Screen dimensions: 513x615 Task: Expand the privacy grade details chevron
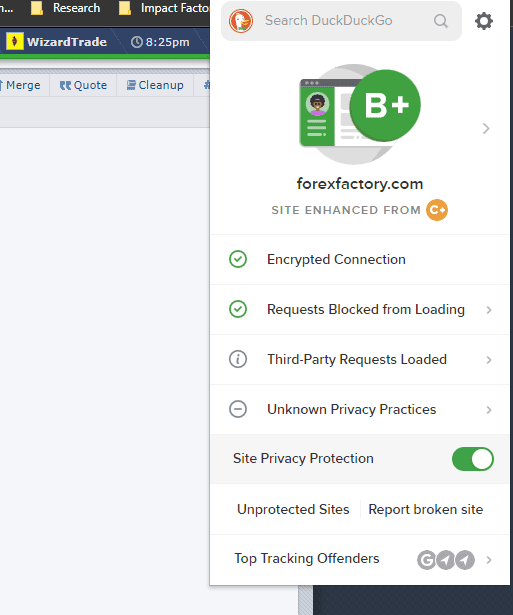pos(486,128)
